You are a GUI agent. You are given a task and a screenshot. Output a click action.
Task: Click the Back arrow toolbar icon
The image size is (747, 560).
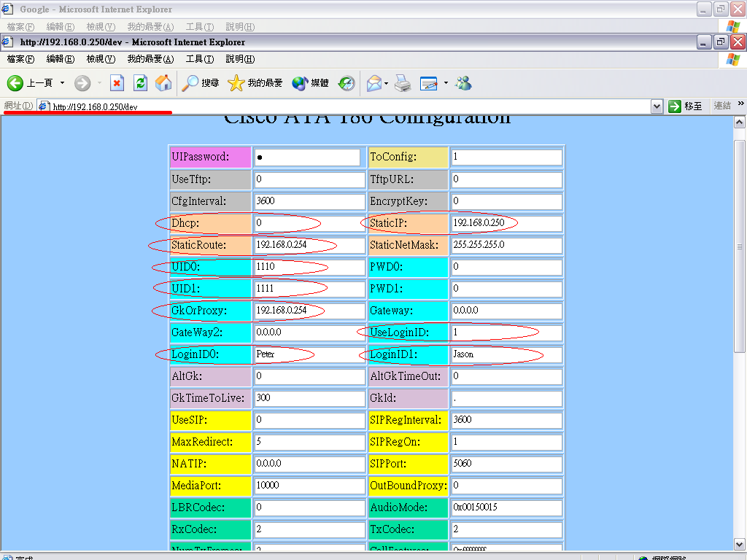tap(15, 83)
